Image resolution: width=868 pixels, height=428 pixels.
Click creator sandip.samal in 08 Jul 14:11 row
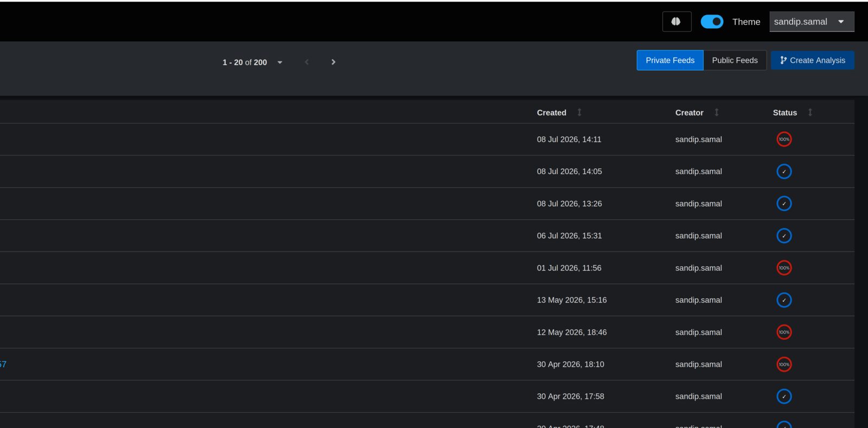699,139
